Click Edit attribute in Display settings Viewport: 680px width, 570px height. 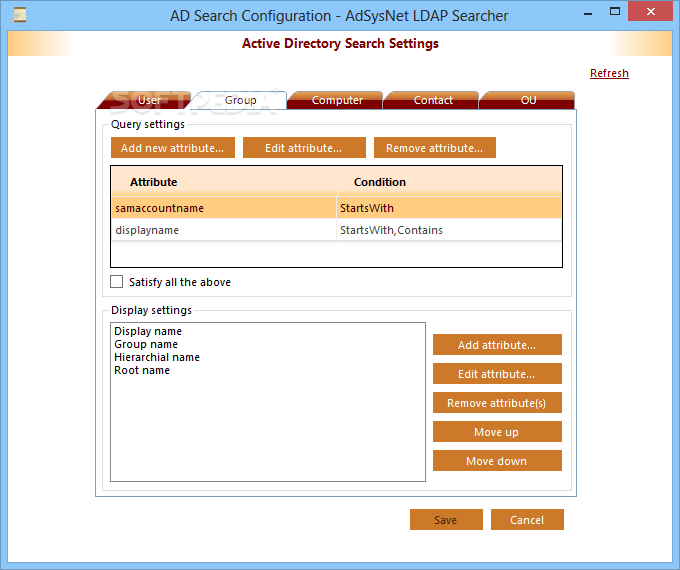click(497, 374)
